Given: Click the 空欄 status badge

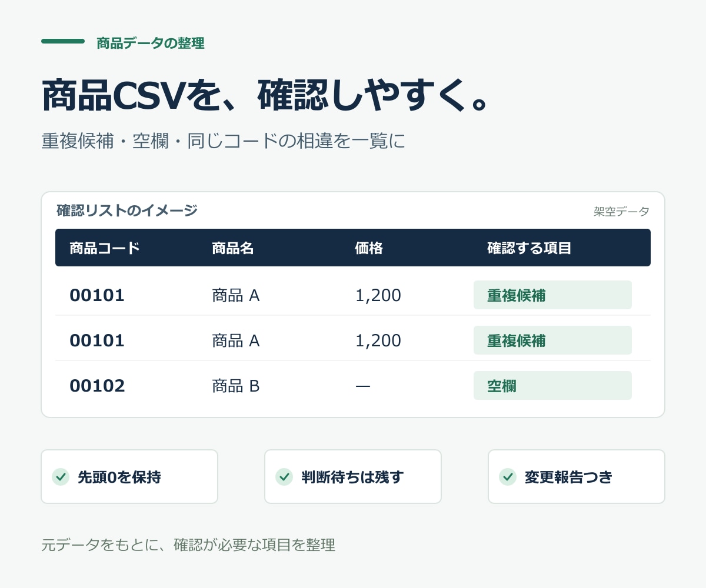Looking at the screenshot, I should 552,386.
